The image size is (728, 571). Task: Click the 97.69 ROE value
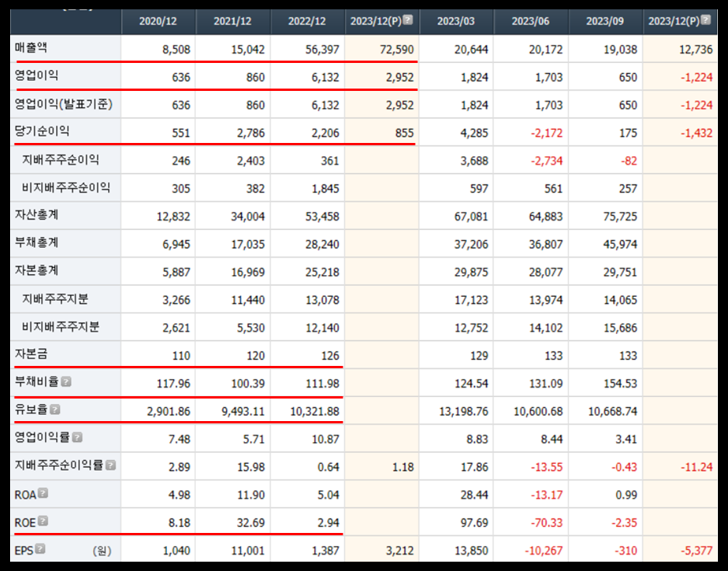[x=475, y=523]
